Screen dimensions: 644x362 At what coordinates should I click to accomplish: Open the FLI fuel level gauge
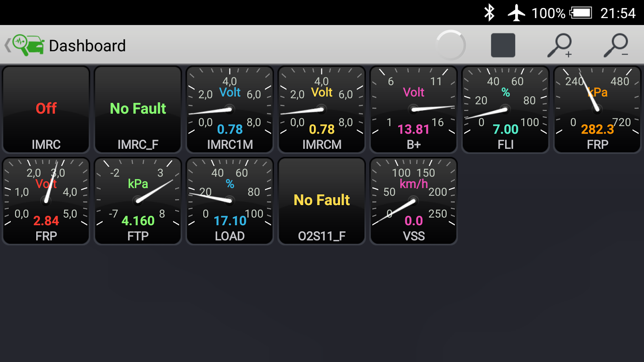tap(505, 109)
